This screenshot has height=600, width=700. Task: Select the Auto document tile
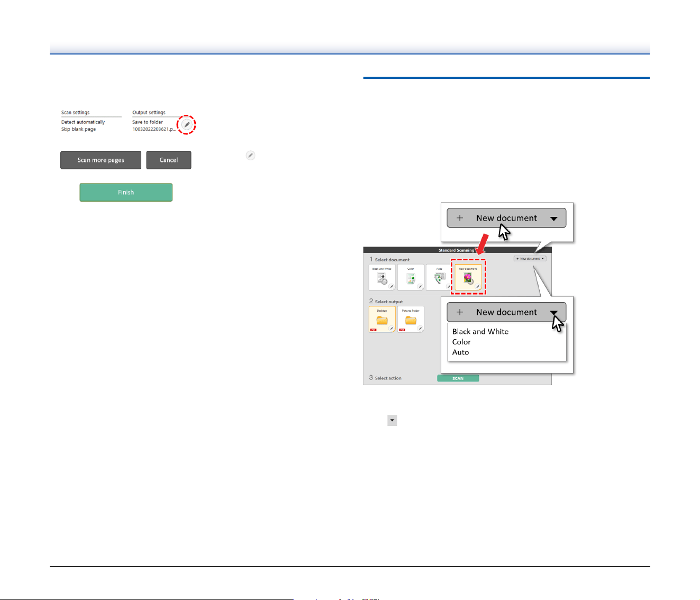pos(439,277)
